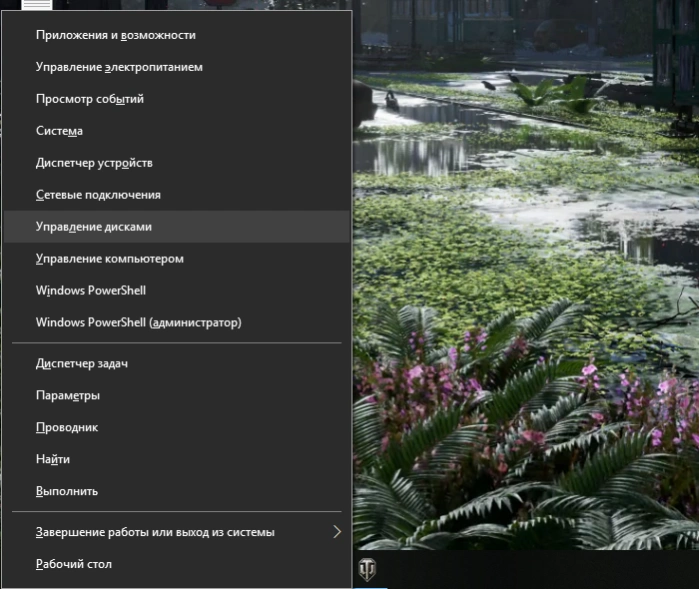Image resolution: width=699 pixels, height=589 pixels.
Task: Open Сетевые подключения
Action: click(x=177, y=195)
